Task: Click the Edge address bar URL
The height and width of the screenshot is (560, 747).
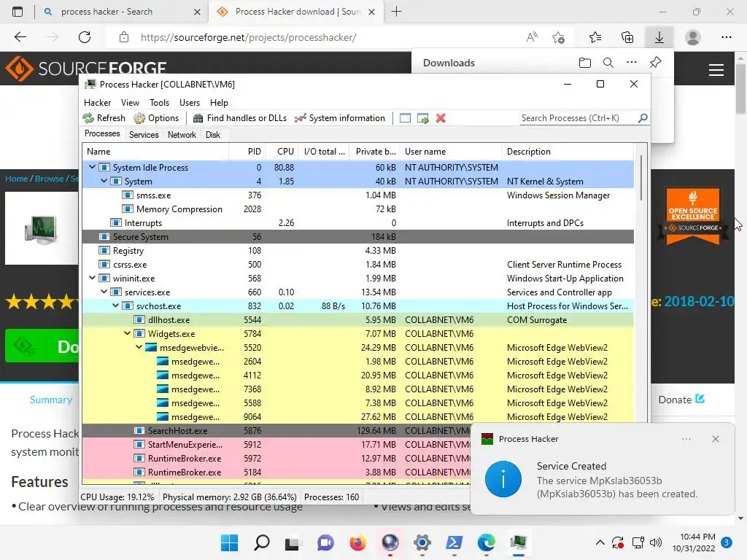Action: [248, 37]
